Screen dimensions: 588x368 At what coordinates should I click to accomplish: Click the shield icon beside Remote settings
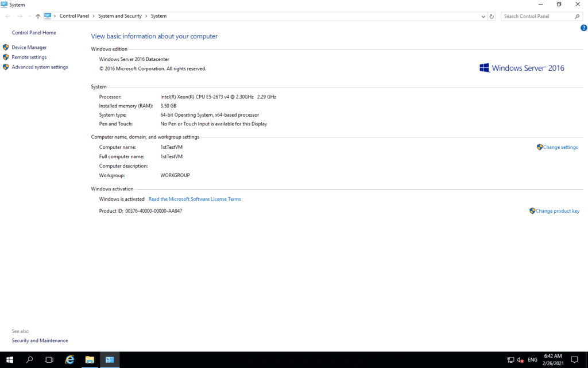pos(6,57)
